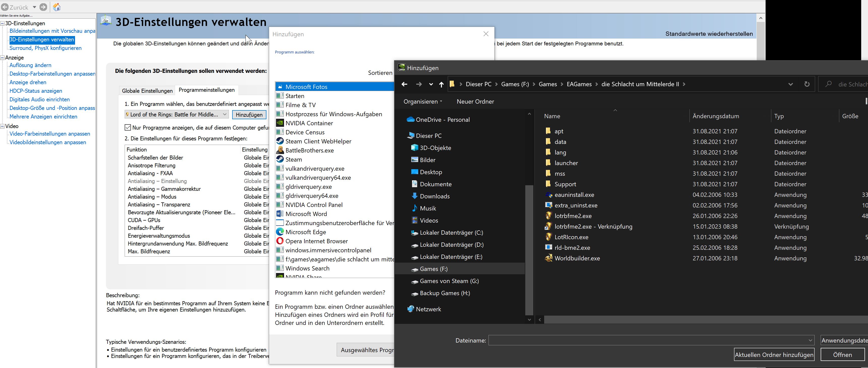Select Opera Internet Browser icon

(x=280, y=241)
